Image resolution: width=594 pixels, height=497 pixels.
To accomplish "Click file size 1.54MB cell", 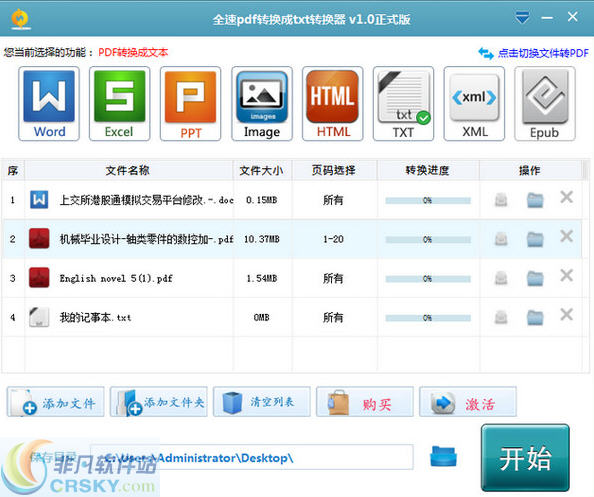I will (262, 278).
